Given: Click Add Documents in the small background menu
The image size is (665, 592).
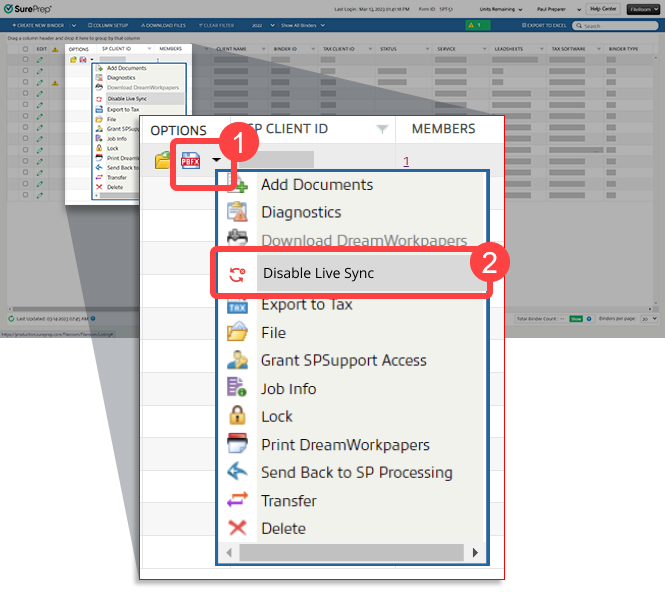Looking at the screenshot, I should pyautogui.click(x=126, y=68).
